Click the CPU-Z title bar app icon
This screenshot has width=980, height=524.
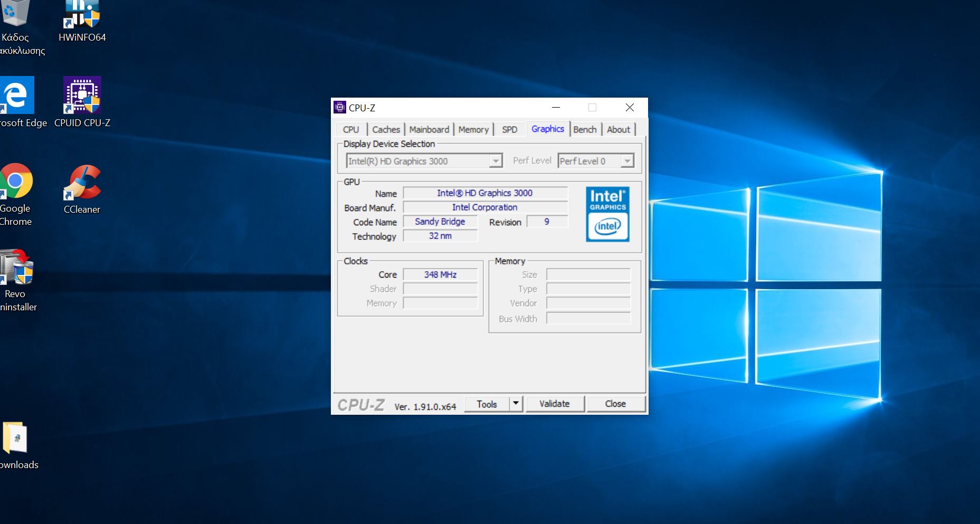[x=340, y=108]
